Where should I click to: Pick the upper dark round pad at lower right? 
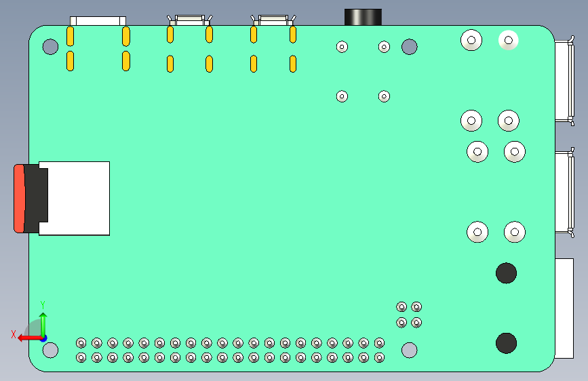pyautogui.click(x=506, y=273)
